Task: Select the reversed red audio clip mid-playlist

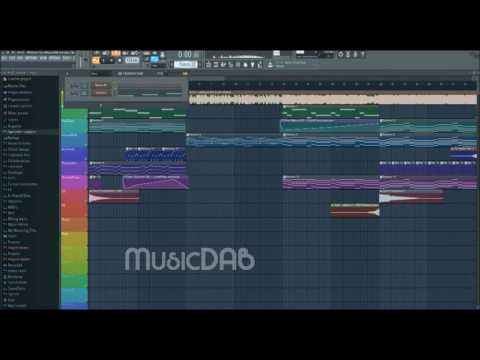Action: (355, 211)
